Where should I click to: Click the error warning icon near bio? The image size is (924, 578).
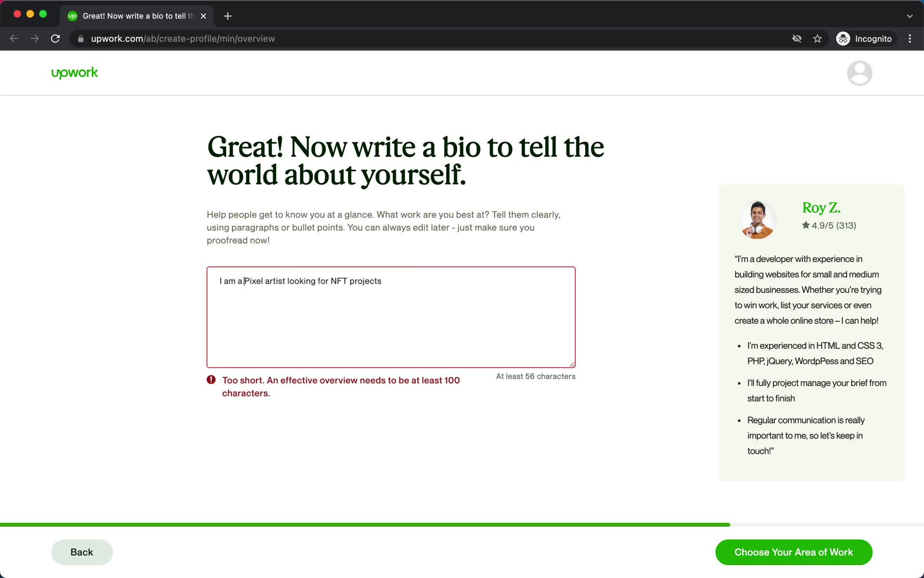(211, 380)
